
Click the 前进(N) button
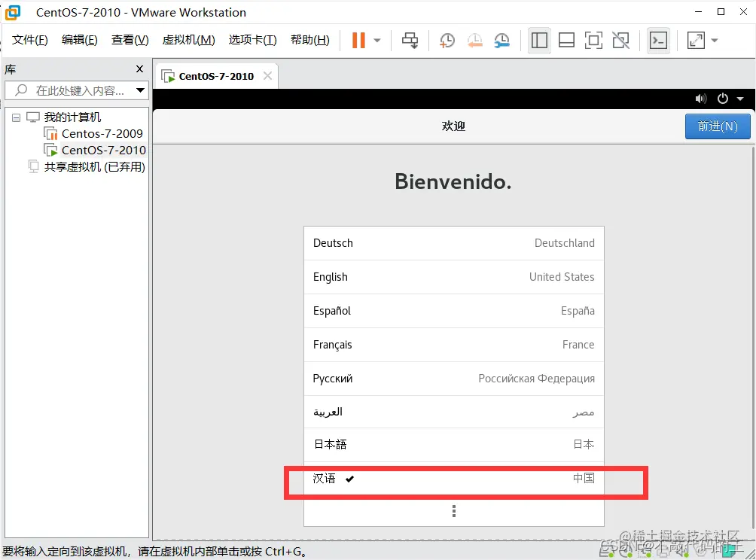coord(718,126)
